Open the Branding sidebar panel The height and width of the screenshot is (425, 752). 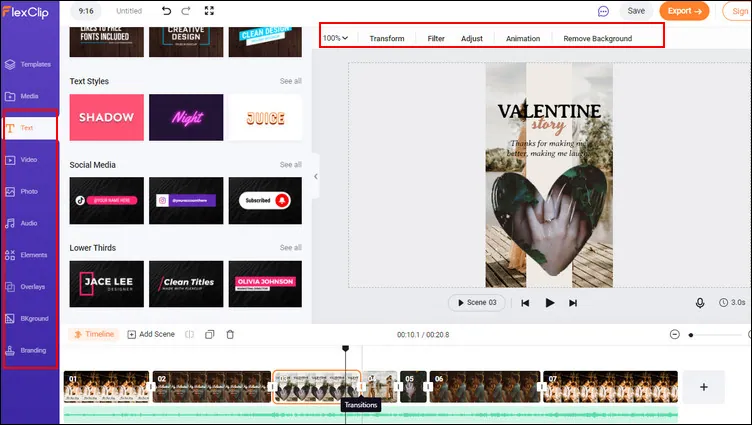[26, 350]
